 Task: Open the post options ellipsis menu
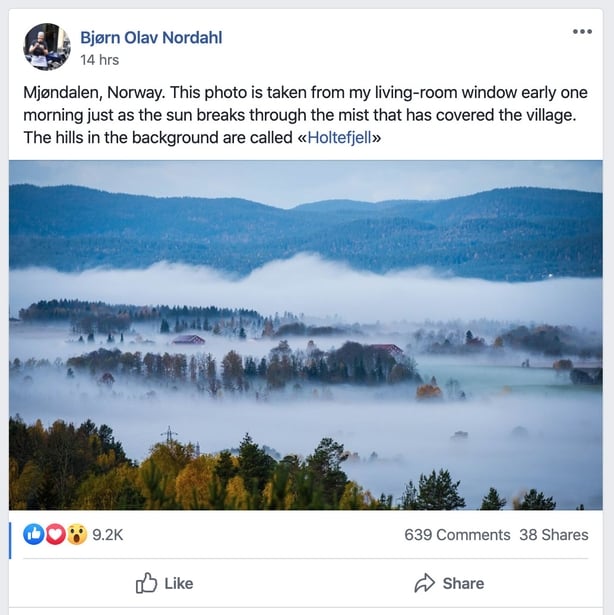(x=582, y=31)
